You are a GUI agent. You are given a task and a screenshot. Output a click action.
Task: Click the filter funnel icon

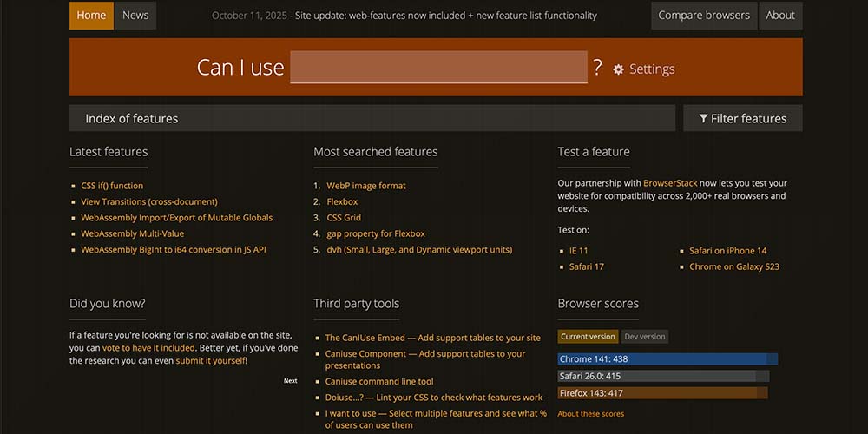(704, 118)
